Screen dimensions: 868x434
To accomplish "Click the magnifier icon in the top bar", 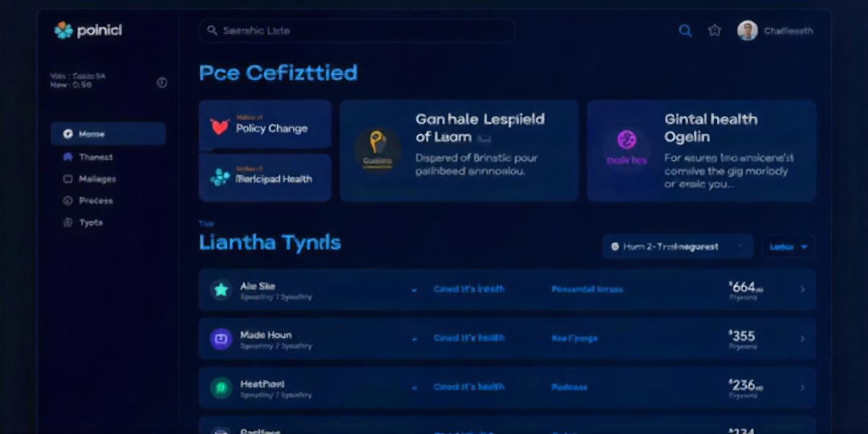I will (685, 30).
